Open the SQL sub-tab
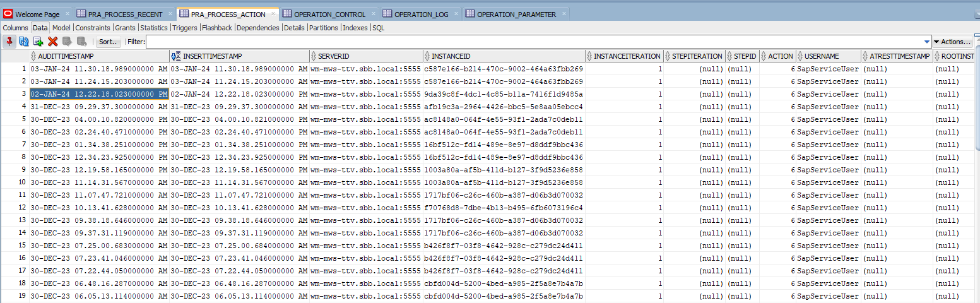The height and width of the screenshot is (303, 980). pos(378,28)
